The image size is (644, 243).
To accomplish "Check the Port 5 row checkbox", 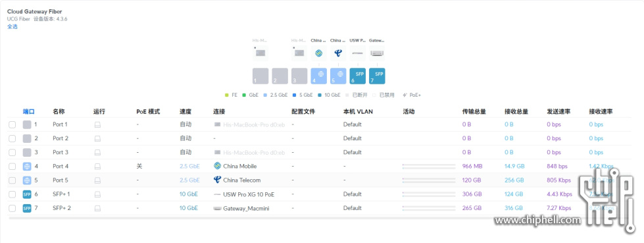I will pyautogui.click(x=12, y=180).
